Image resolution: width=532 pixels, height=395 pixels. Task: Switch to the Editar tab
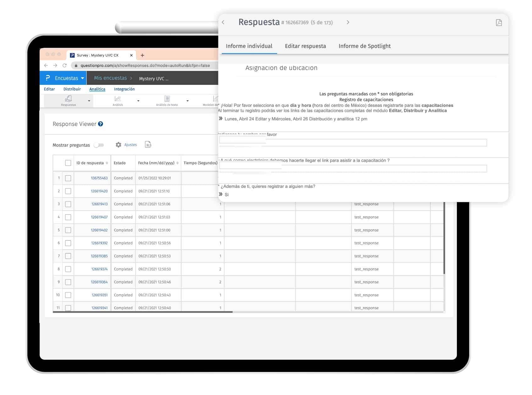49,89
